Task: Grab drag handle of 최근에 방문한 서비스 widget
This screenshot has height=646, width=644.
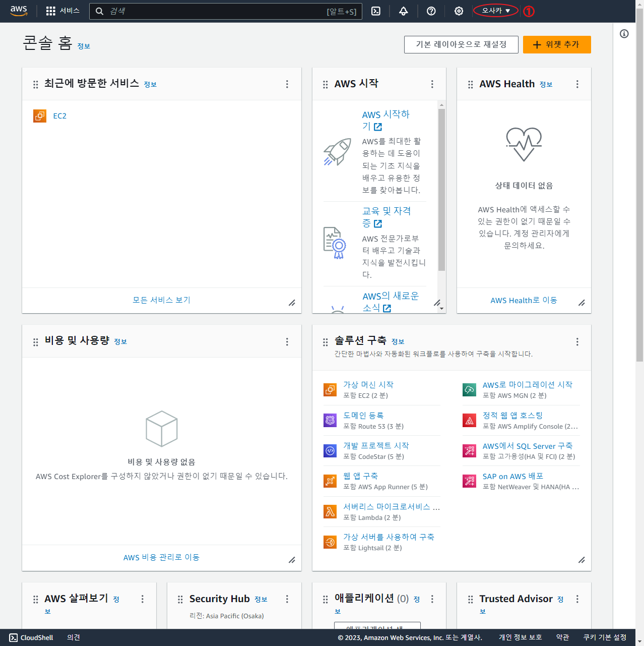Action: coord(35,85)
